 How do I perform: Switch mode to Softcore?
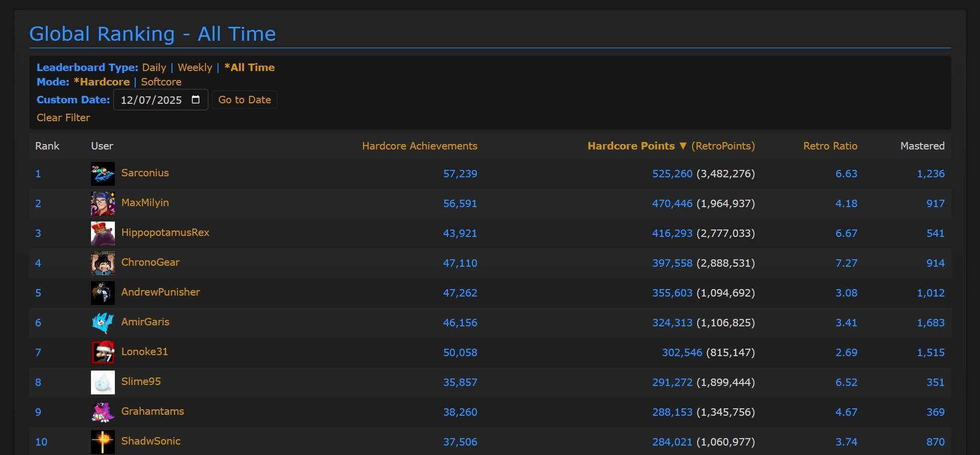pyautogui.click(x=161, y=82)
